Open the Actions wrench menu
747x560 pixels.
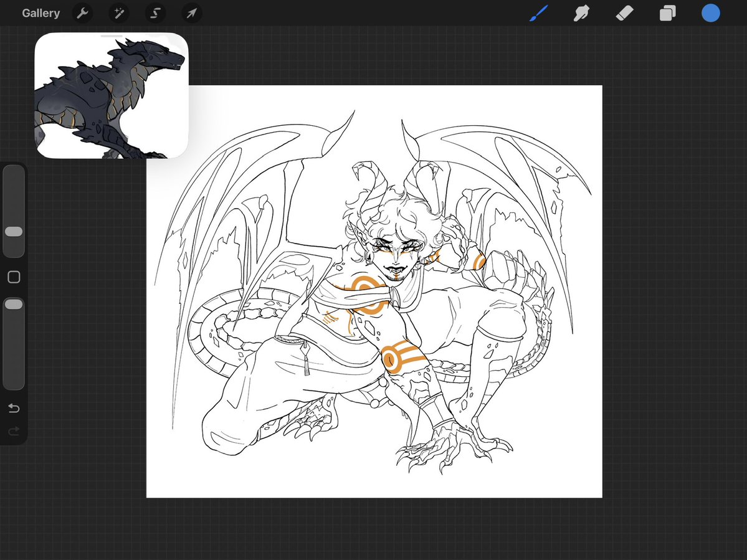82,13
